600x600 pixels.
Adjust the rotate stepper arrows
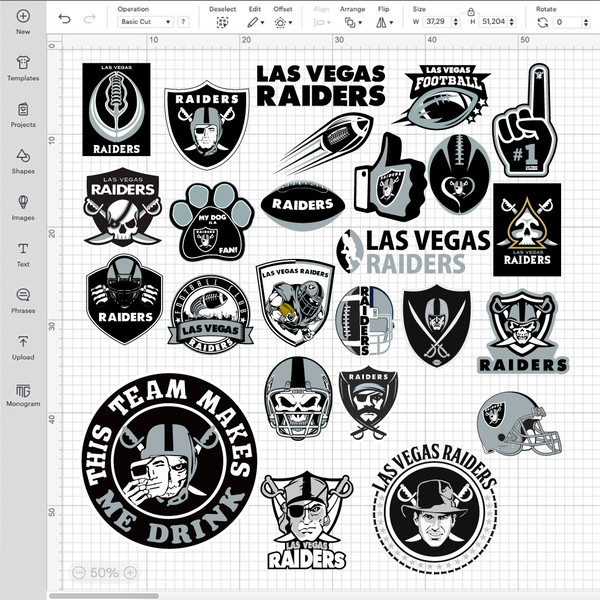tap(586, 22)
